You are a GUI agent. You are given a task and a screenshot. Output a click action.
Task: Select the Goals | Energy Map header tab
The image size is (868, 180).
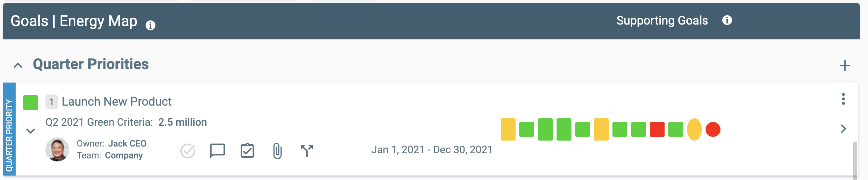click(x=74, y=21)
